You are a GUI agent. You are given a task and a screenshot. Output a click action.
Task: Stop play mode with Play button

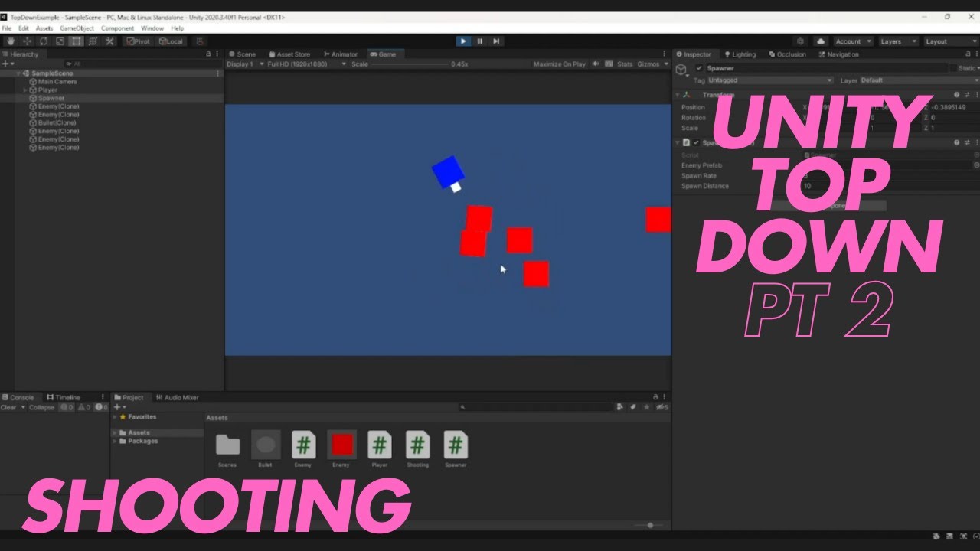point(463,41)
